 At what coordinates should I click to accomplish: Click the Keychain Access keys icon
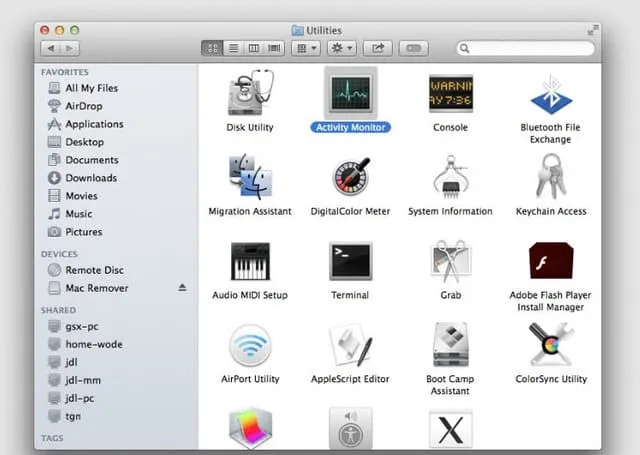coord(551,176)
